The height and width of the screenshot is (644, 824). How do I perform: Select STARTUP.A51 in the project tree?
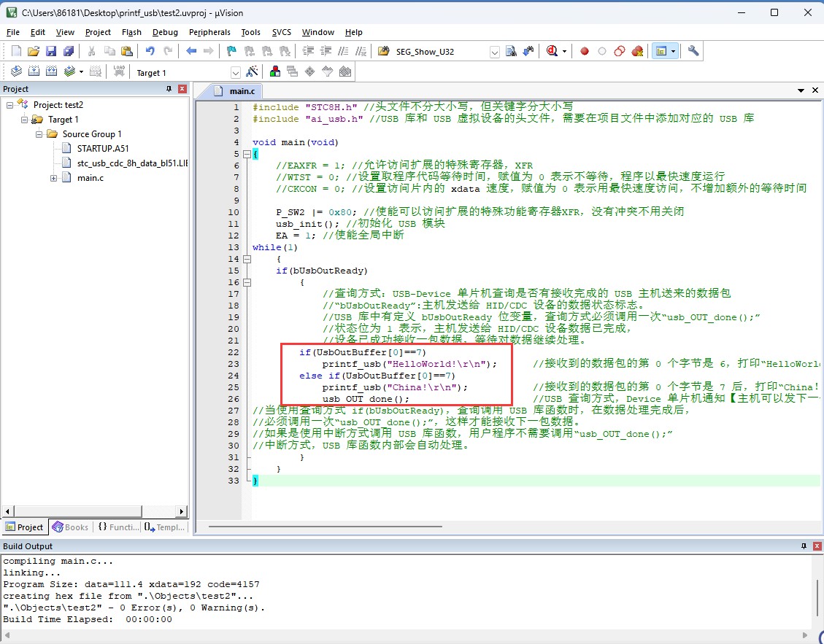pos(103,149)
